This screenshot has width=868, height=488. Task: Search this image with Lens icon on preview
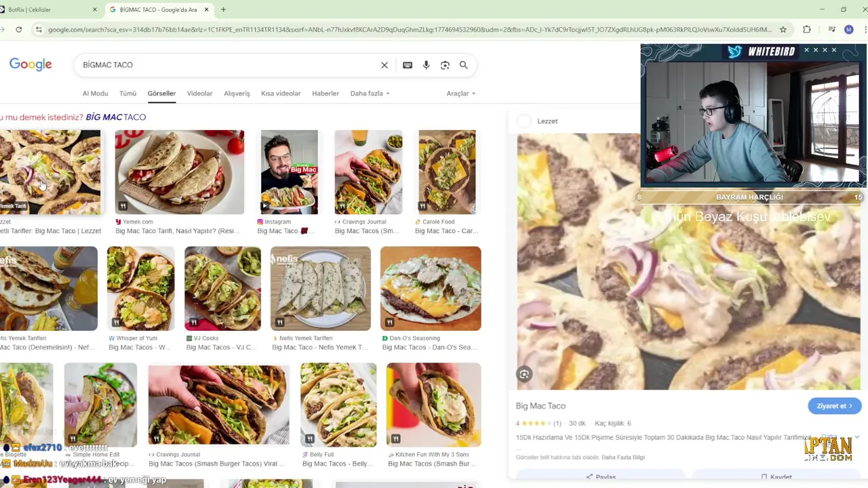(524, 374)
